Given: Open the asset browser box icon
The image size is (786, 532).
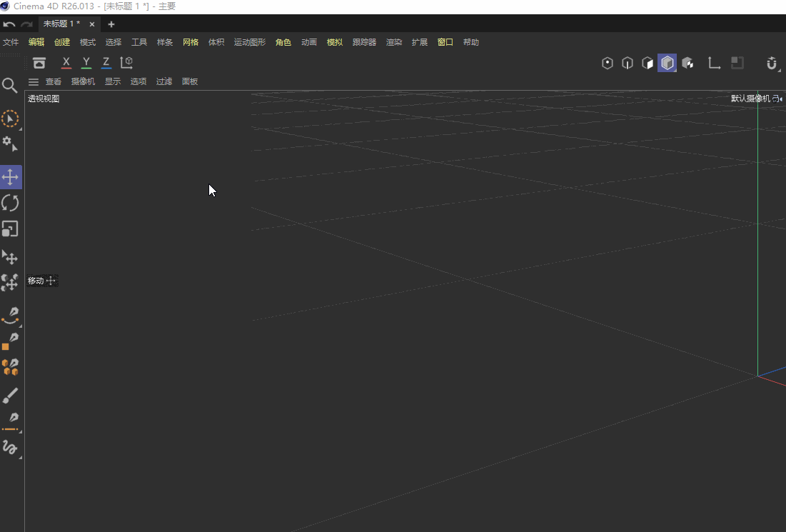Looking at the screenshot, I should (39, 63).
